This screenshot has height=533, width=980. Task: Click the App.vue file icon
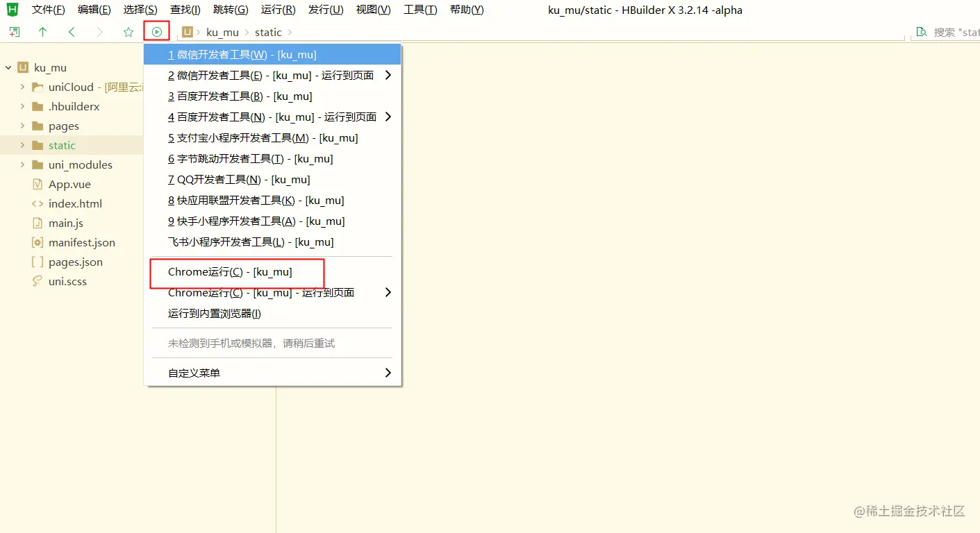[x=38, y=184]
